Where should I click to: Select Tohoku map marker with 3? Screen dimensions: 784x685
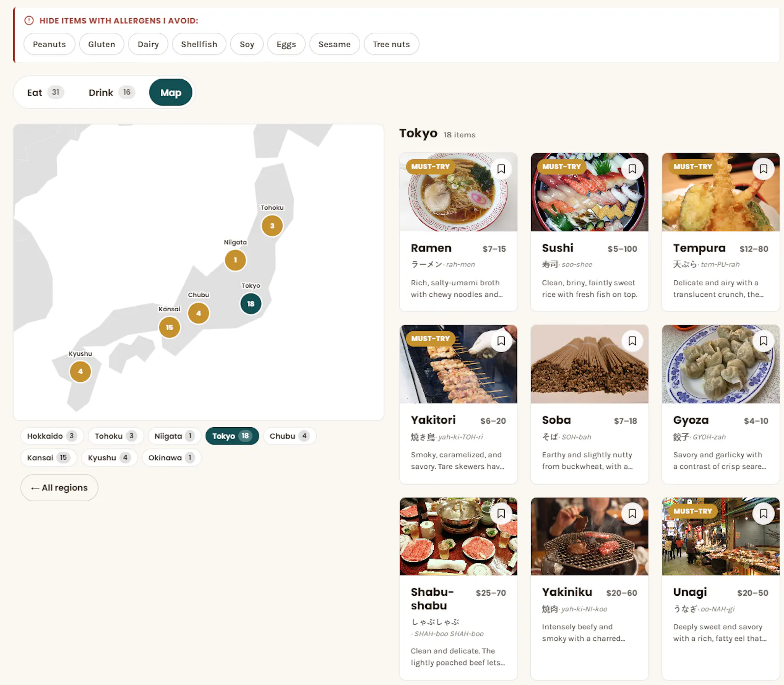pyautogui.click(x=272, y=226)
